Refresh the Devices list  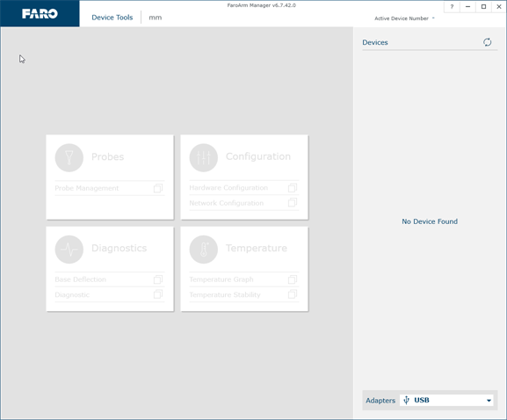click(x=488, y=42)
